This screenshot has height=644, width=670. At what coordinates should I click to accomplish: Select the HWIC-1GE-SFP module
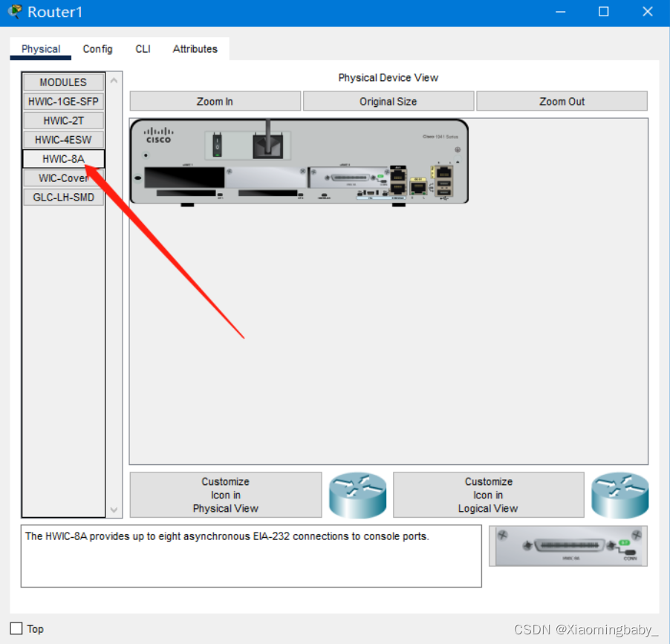(x=63, y=101)
